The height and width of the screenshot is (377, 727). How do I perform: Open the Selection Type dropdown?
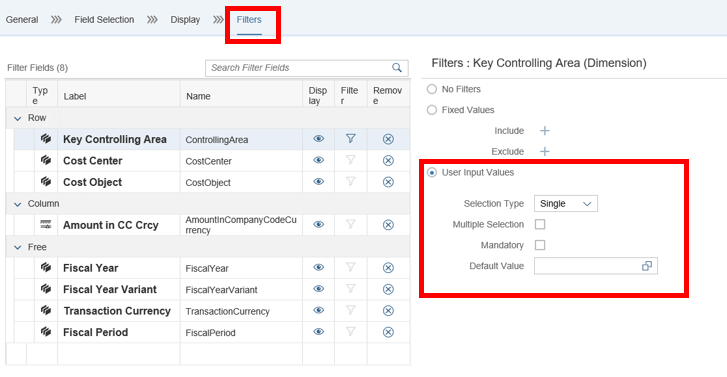[566, 204]
